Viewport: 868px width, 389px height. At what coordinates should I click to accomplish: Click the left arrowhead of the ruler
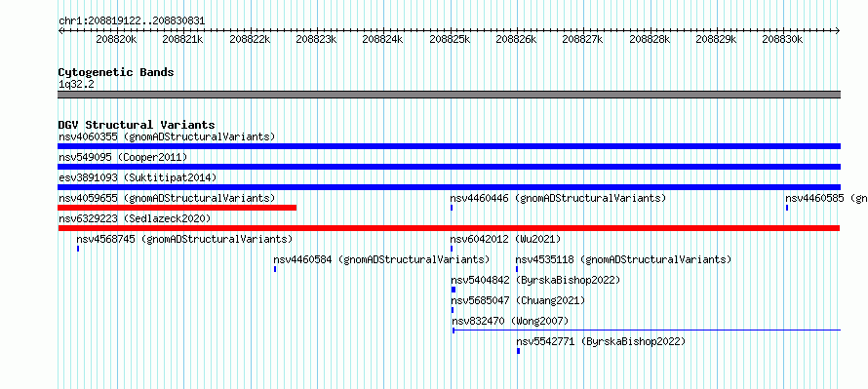pos(60,30)
